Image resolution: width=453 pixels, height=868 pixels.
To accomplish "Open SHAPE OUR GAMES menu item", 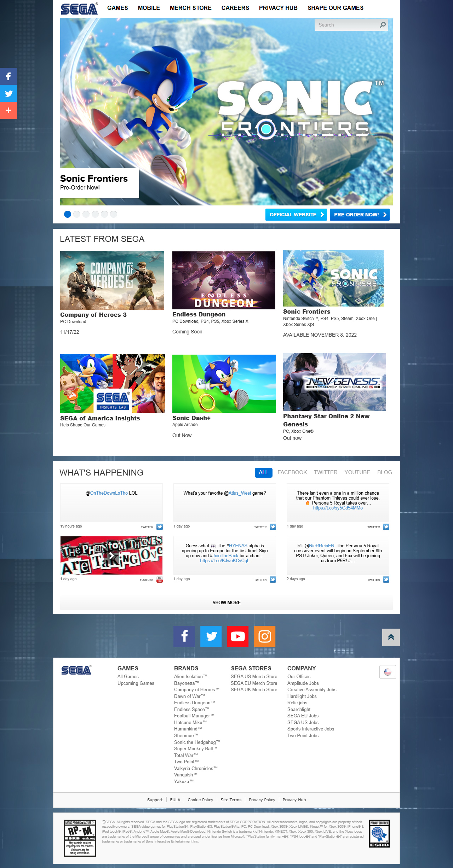I will (x=336, y=8).
